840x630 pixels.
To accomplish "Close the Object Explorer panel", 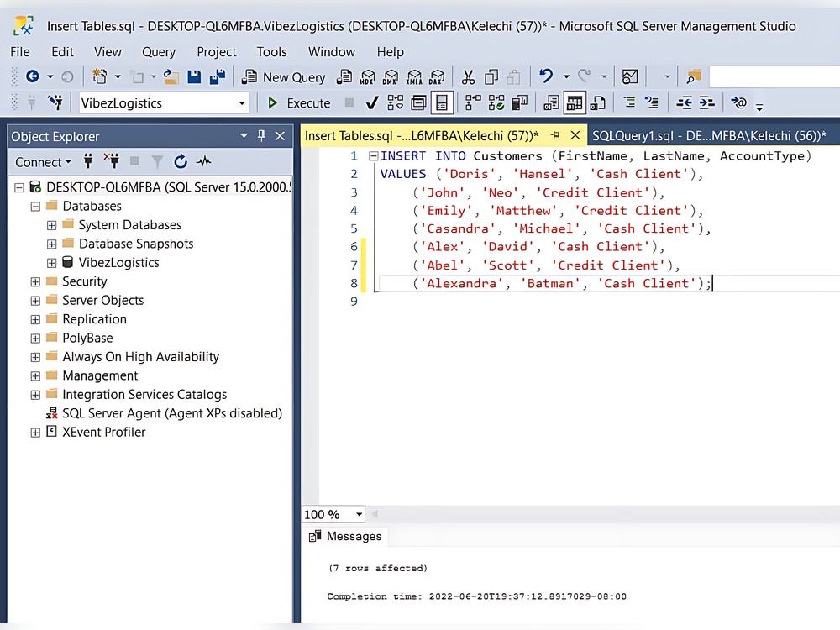I will [x=280, y=136].
